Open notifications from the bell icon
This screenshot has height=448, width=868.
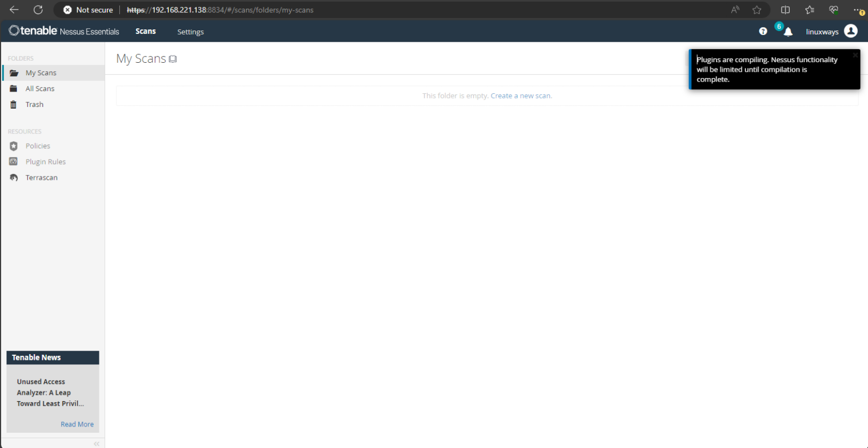(x=787, y=32)
